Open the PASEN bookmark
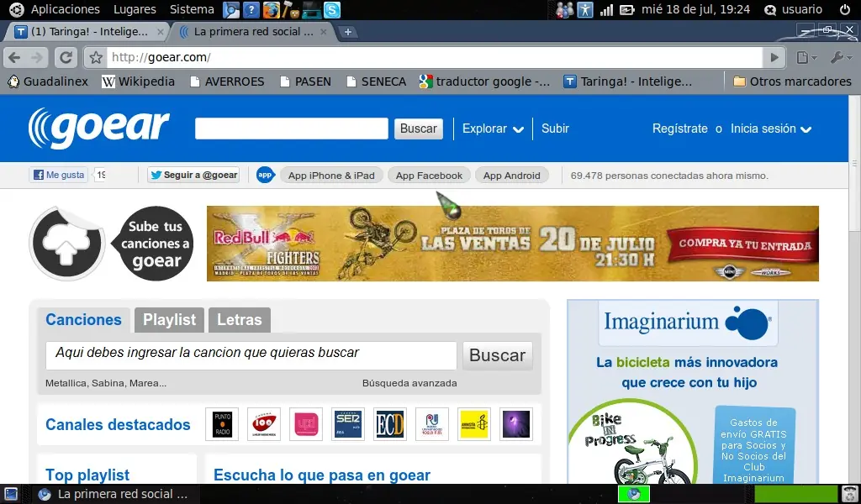The height and width of the screenshot is (504, 861). 306,81
